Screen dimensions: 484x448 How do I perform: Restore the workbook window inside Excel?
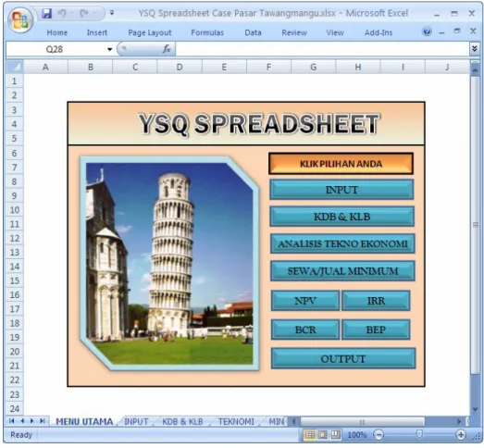coord(457,31)
